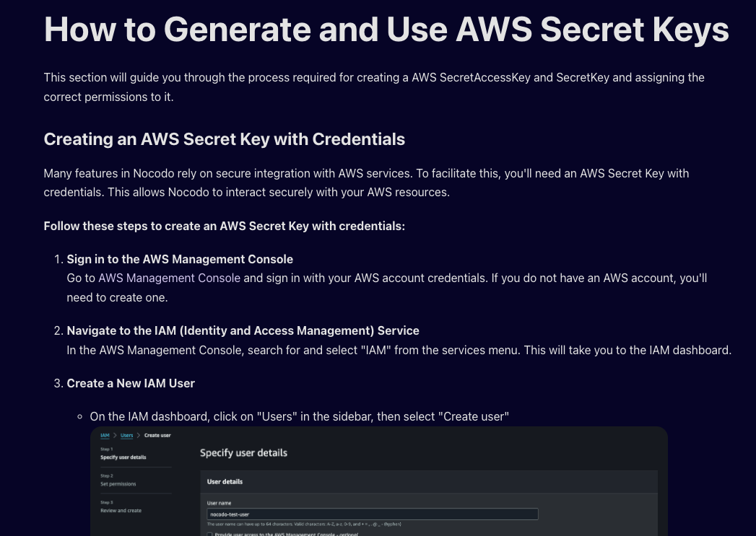
Task: Select the Create user breadcrumb entry
Action: click(x=157, y=435)
